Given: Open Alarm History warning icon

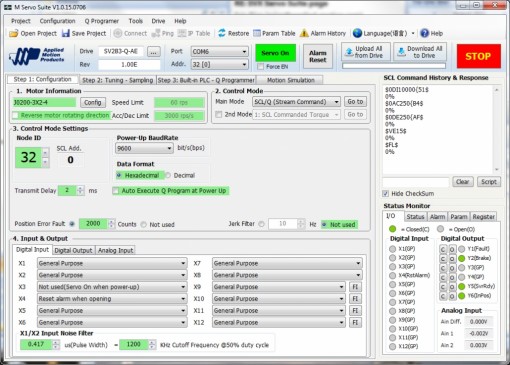Looking at the screenshot, I should (304, 33).
